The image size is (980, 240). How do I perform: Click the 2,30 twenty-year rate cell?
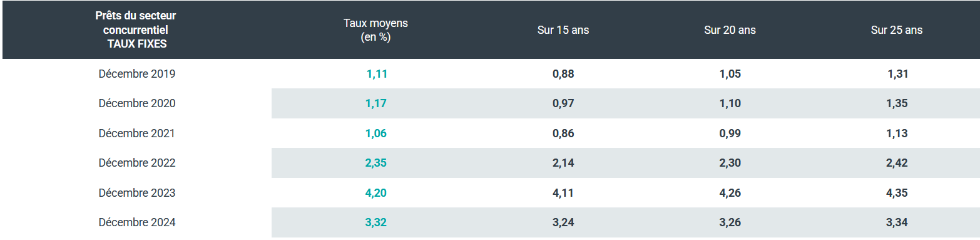(x=730, y=163)
